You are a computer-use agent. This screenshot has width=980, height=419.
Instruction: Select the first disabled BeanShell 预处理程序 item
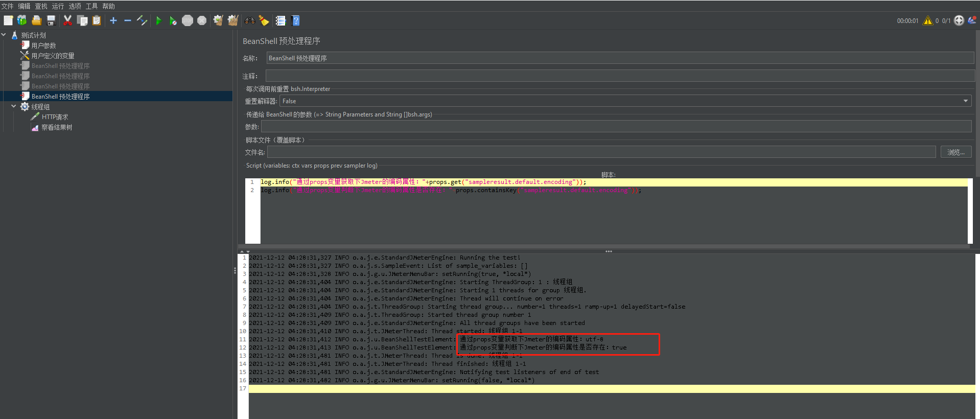(60, 66)
